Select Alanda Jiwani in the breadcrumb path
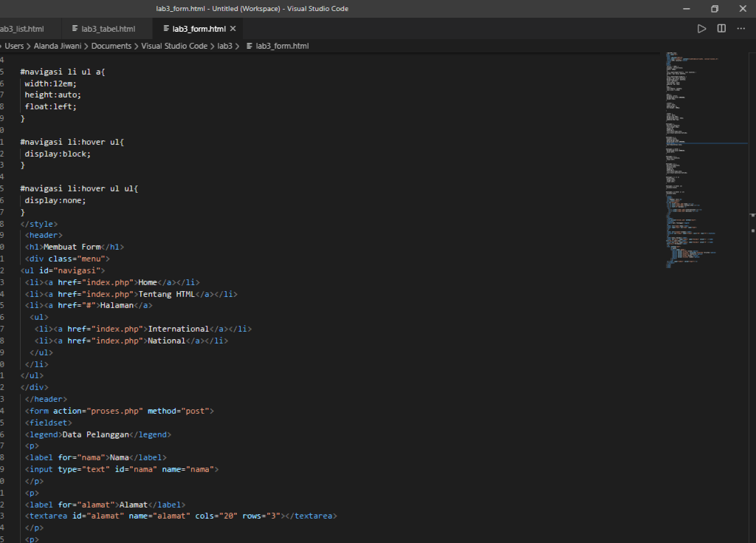The width and height of the screenshot is (756, 543). pos(57,45)
